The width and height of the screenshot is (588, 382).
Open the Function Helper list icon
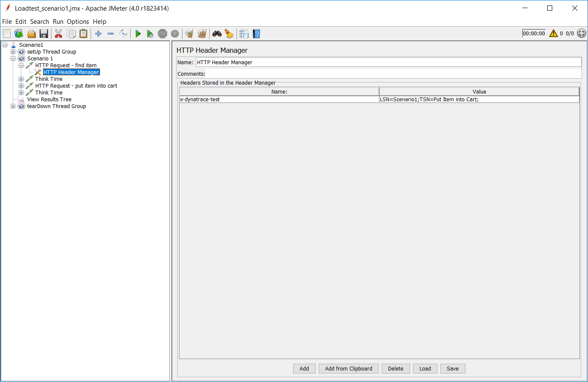pyautogui.click(x=244, y=34)
